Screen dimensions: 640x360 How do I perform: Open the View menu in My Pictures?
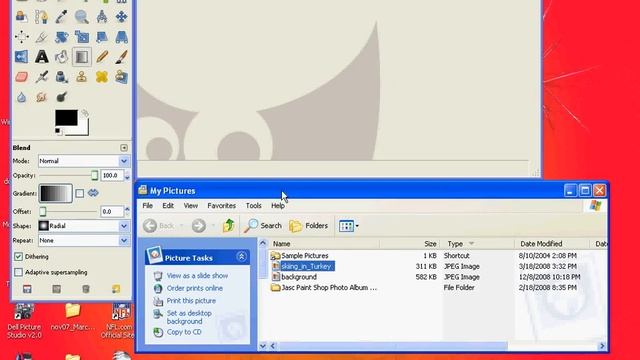pos(191,206)
